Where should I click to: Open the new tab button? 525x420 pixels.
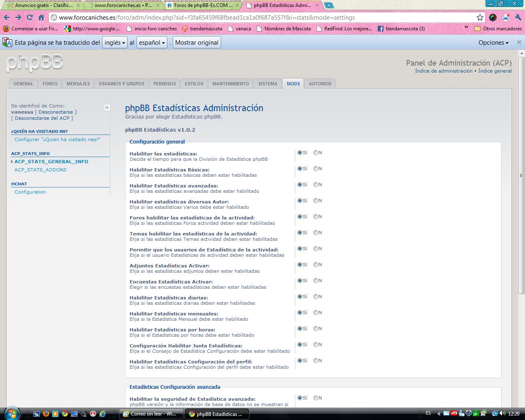coord(329,5)
